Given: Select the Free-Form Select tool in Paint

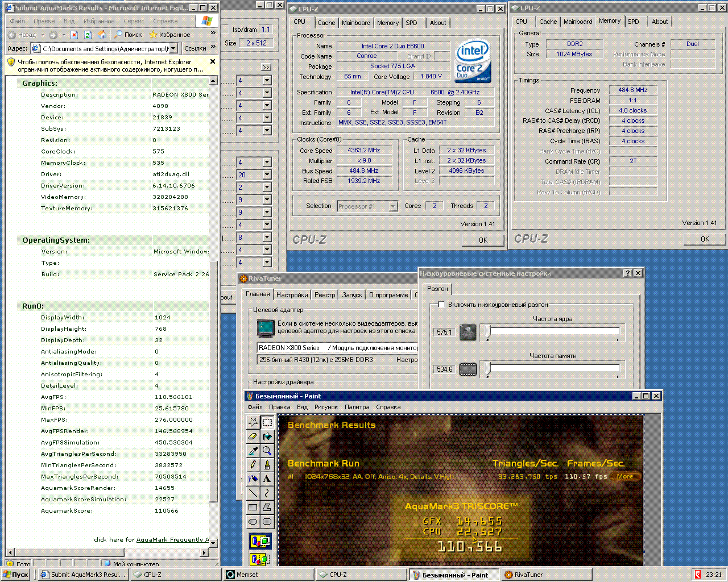Looking at the screenshot, I should point(253,422).
